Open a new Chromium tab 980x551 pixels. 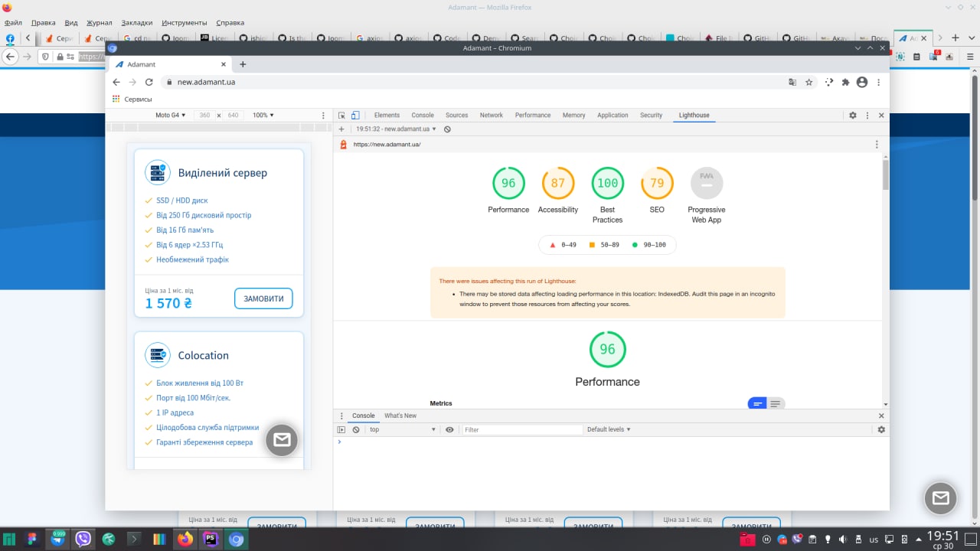pos(243,64)
